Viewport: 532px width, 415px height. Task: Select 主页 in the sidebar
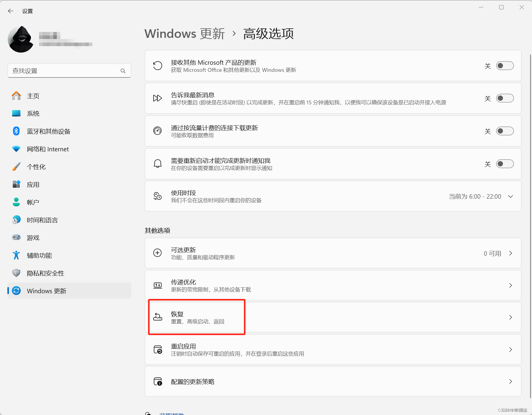[x=69, y=96]
